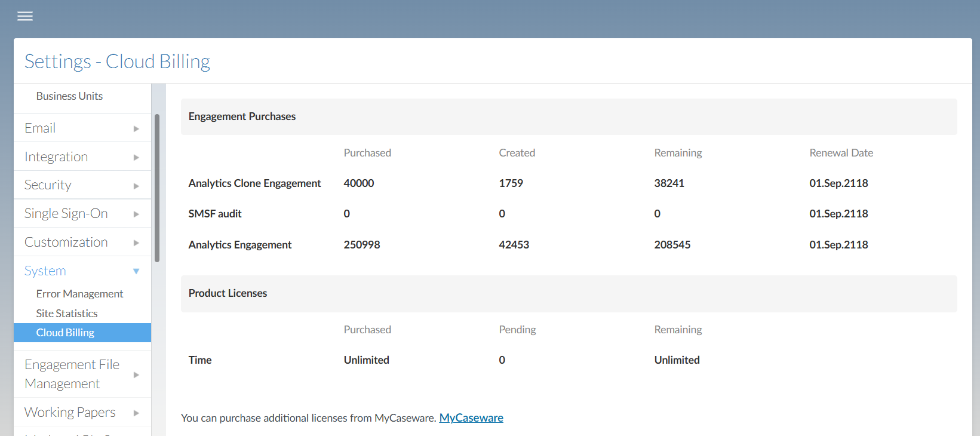Click the 40000 purchased value
Screen dimensions: 980x436
coord(359,183)
